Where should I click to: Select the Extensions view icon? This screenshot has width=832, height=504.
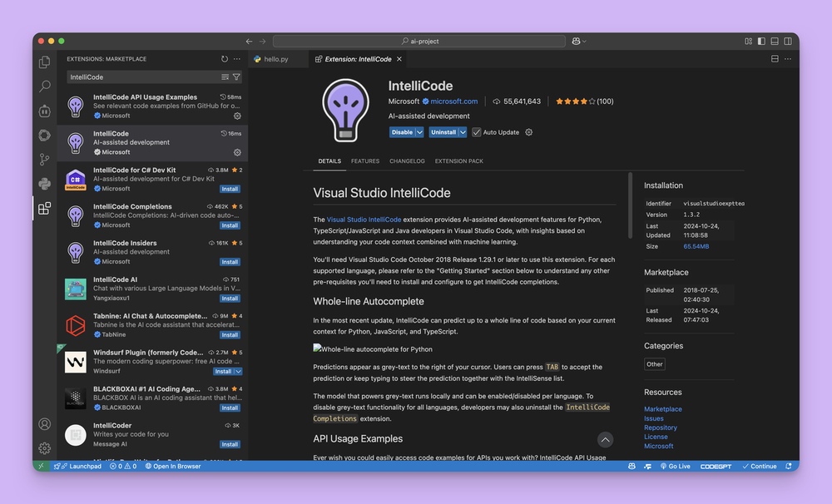coord(45,208)
